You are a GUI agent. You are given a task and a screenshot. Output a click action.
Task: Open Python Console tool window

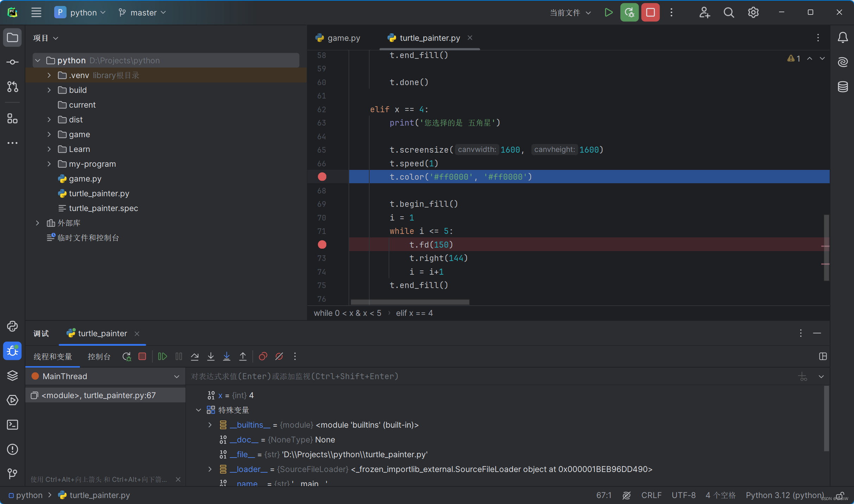click(12, 326)
